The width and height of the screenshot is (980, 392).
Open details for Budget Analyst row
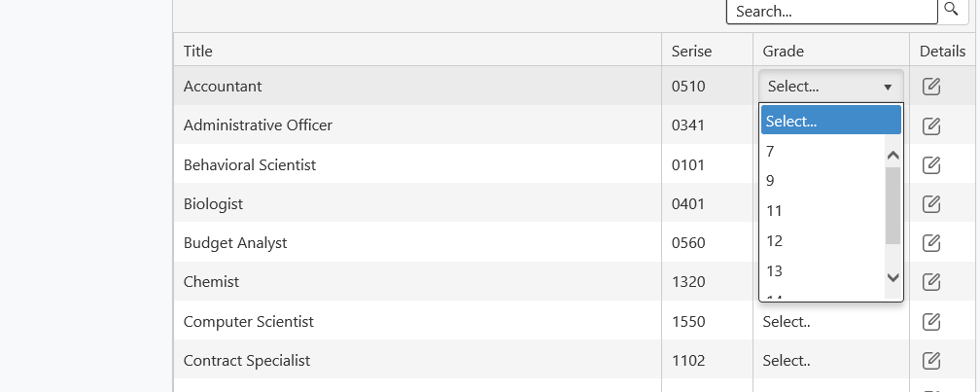click(930, 243)
